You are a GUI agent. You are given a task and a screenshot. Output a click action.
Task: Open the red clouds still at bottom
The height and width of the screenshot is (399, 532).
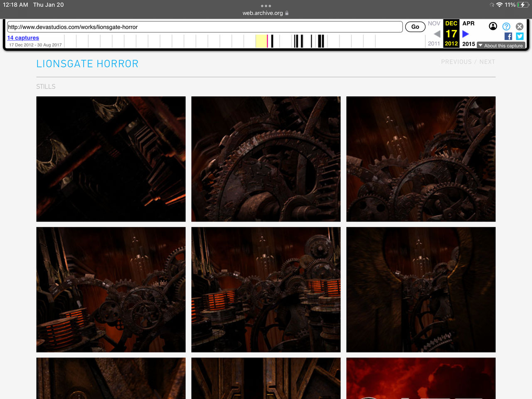click(x=421, y=378)
